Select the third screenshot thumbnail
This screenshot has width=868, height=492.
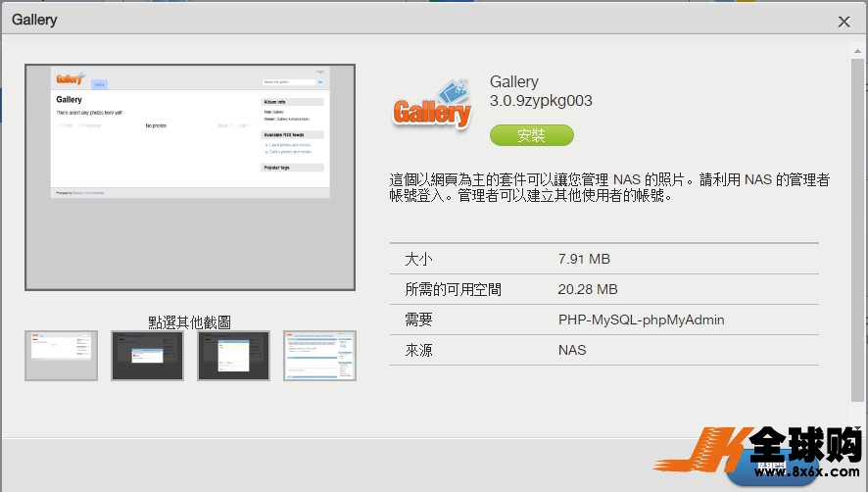pos(233,356)
